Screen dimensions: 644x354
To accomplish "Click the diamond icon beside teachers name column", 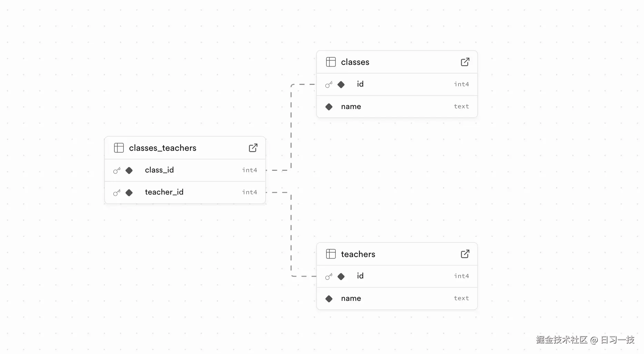I will tap(329, 299).
